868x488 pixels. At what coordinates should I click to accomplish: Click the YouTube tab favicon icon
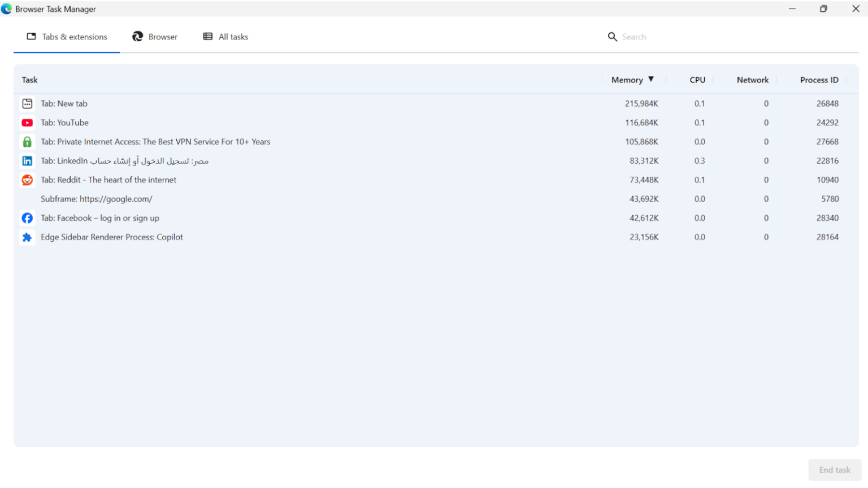(27, 123)
